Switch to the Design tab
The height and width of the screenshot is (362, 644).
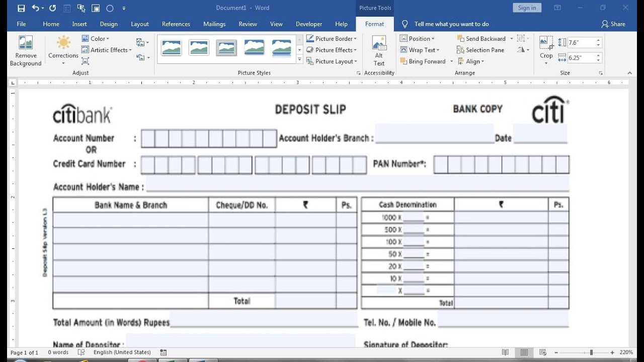[x=109, y=24]
